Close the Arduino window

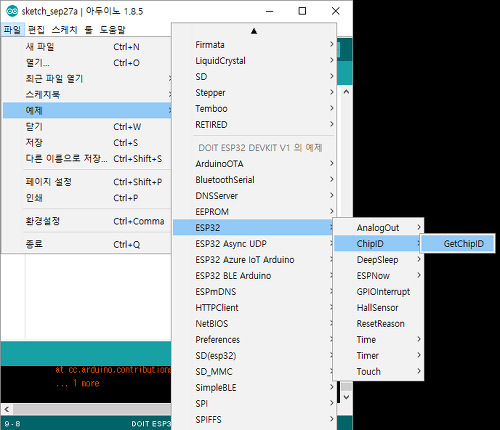(x=336, y=11)
